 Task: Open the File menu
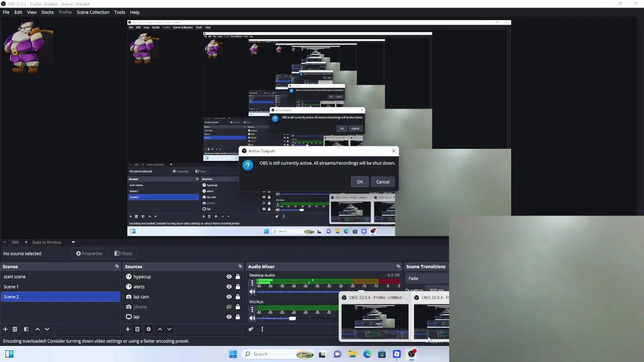[x=6, y=12]
